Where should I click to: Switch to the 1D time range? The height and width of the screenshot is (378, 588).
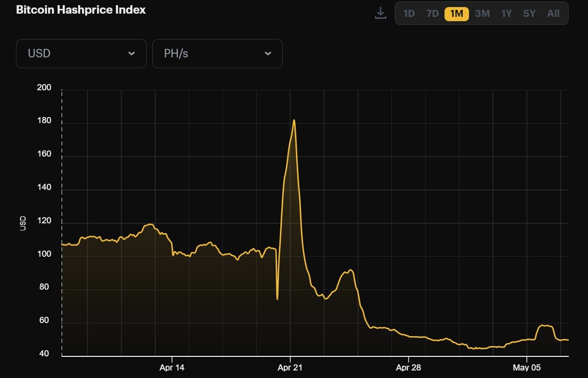coord(409,14)
